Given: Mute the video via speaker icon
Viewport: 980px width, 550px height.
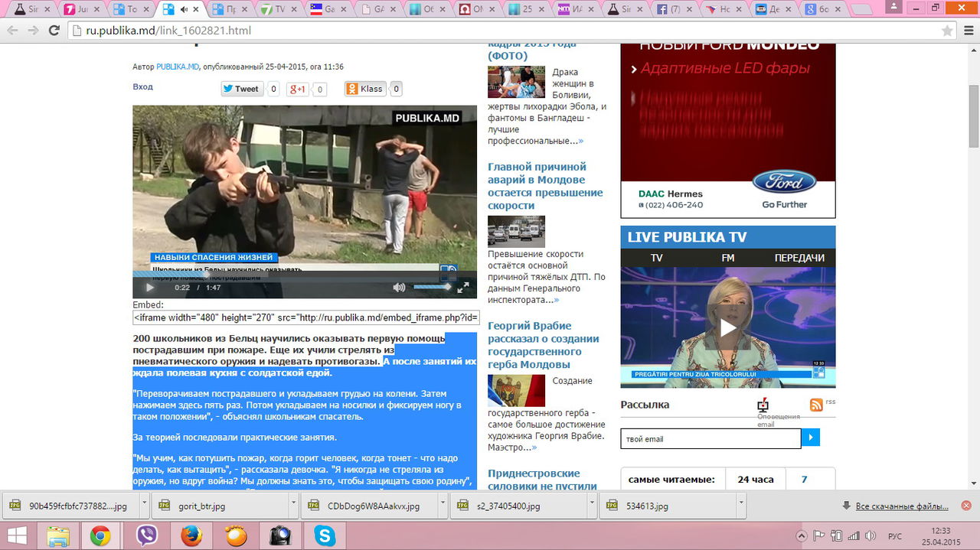Looking at the screenshot, I should click(399, 288).
